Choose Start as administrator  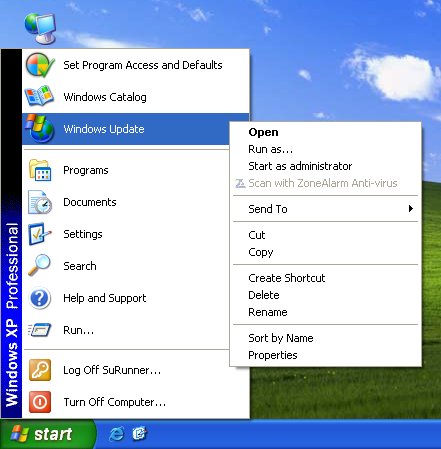[x=325, y=166]
